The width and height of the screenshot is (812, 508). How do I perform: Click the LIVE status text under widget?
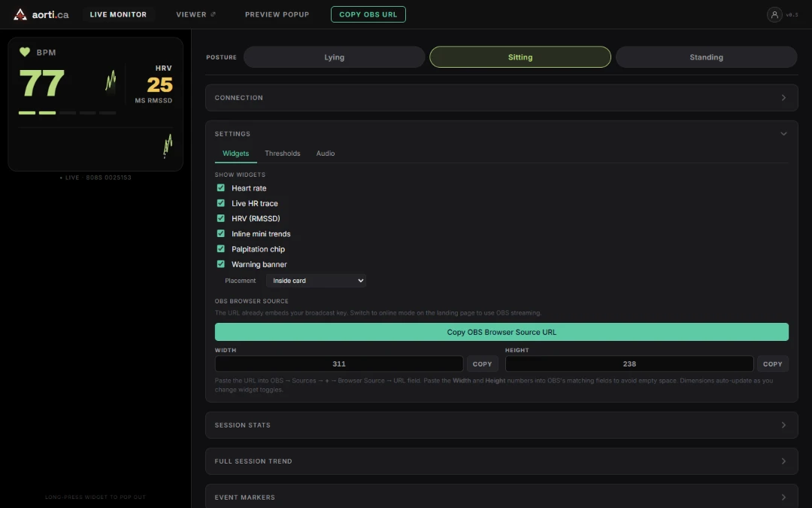[x=95, y=178]
